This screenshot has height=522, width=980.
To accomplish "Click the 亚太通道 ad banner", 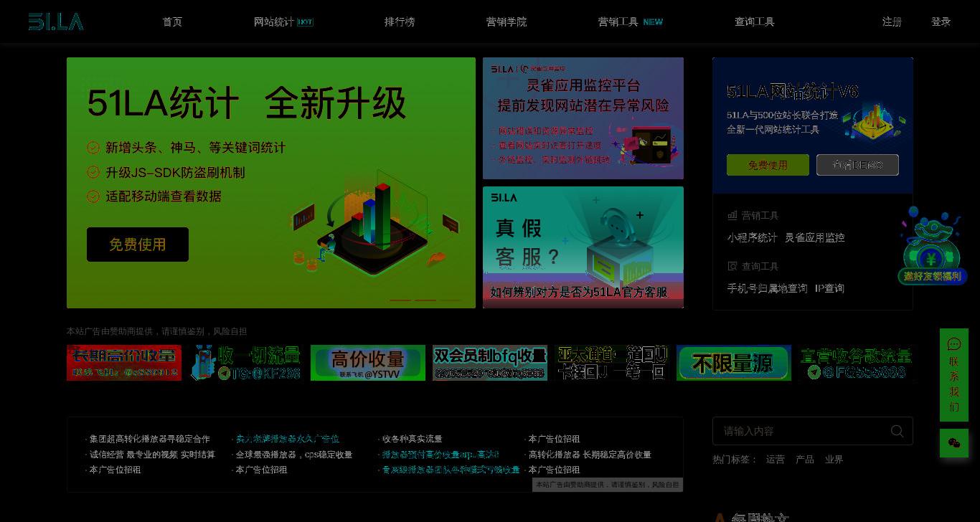I will click(x=612, y=363).
